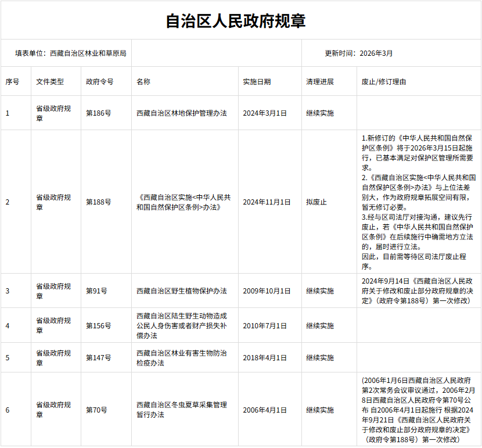The width and height of the screenshot is (482, 448).
Task: Click the 西藏自治区林业有害生物防治检疫办法 cell
Action: point(182,358)
